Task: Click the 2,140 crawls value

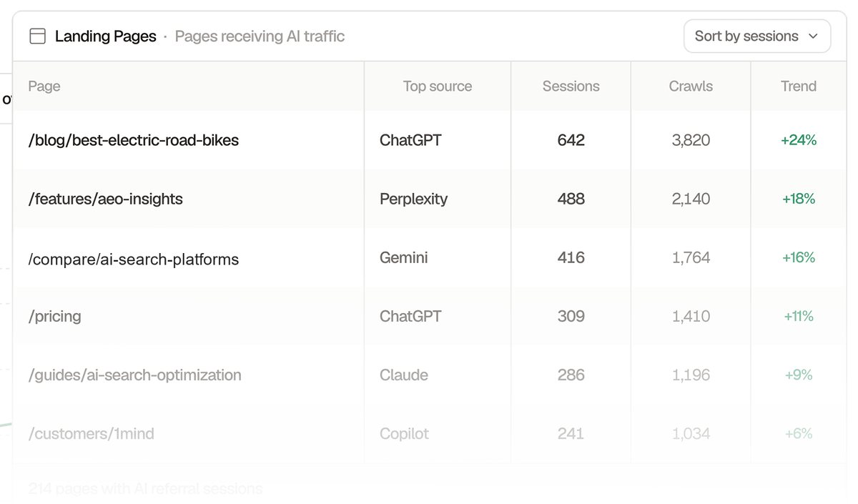Action: point(691,199)
